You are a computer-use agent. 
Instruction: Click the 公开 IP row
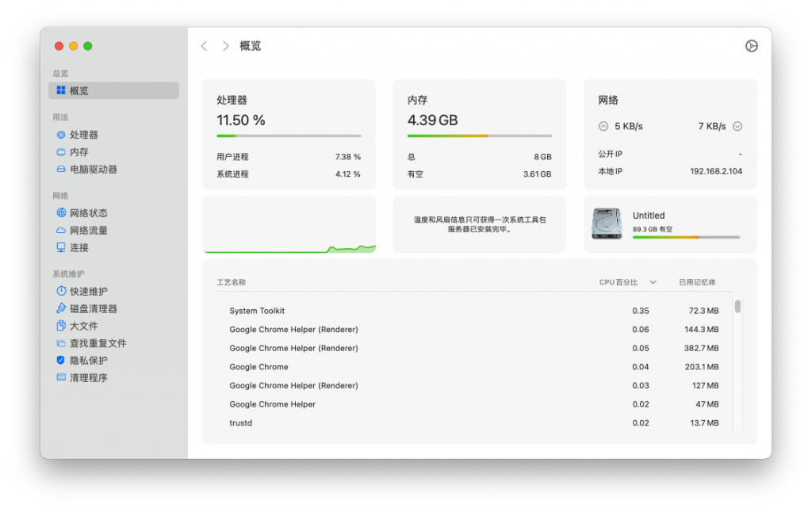coord(670,154)
